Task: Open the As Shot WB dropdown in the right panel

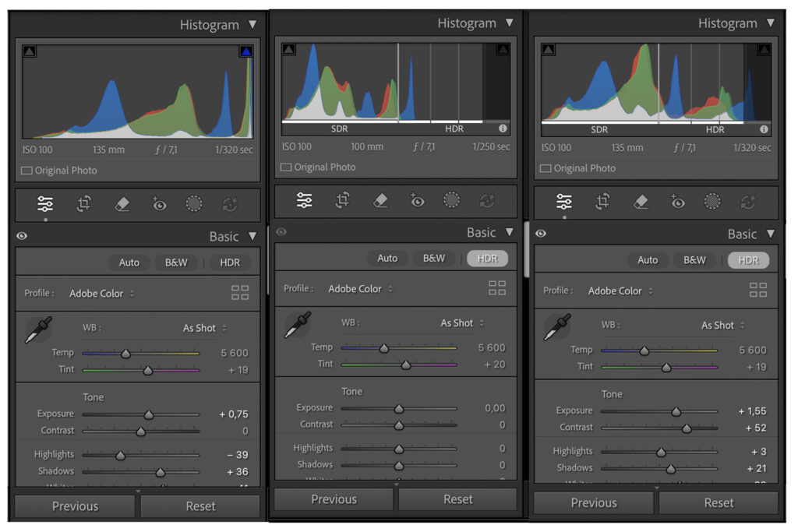Action: [x=722, y=326]
